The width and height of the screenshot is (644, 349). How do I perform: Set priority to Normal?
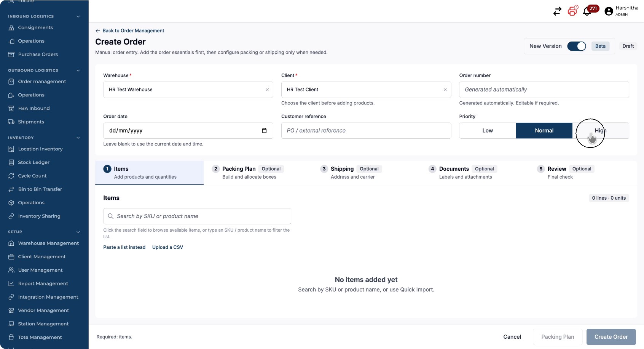544,131
